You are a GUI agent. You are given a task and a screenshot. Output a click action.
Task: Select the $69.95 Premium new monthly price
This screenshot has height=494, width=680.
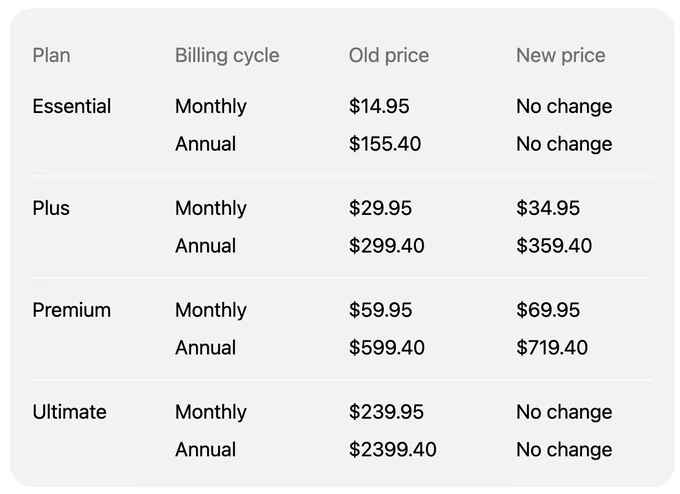point(548,310)
